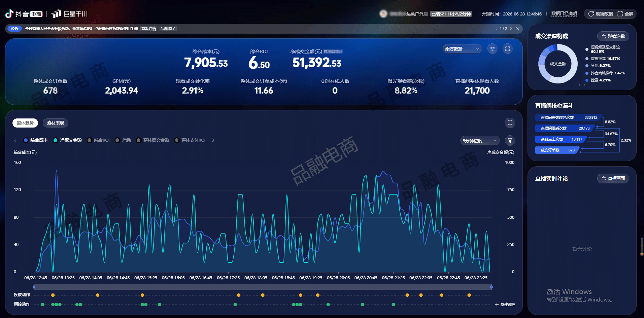Toggle the 净成交金额 legend series
This screenshot has height=318, width=644.
pyautogui.click(x=67, y=140)
